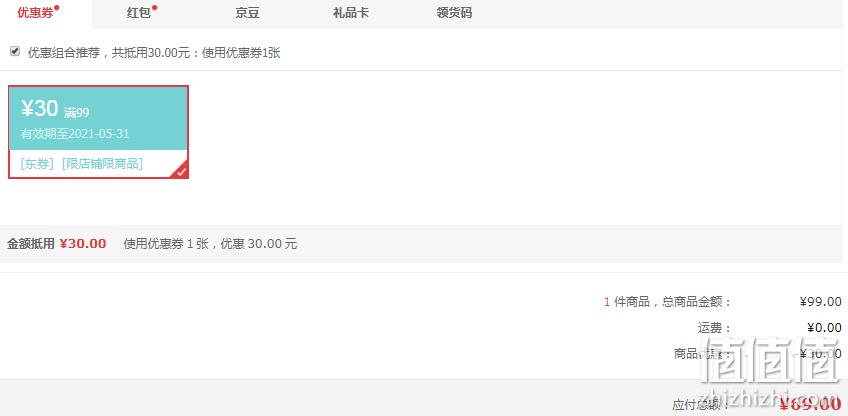Screen dimensions: 848x416
Task: Click the 应付总额 total price
Action: 810,404
